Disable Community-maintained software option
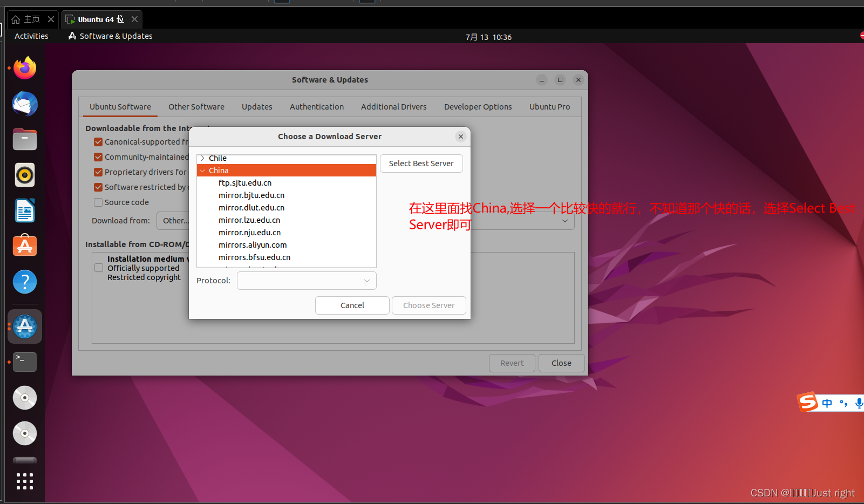The image size is (864, 504). (98, 156)
